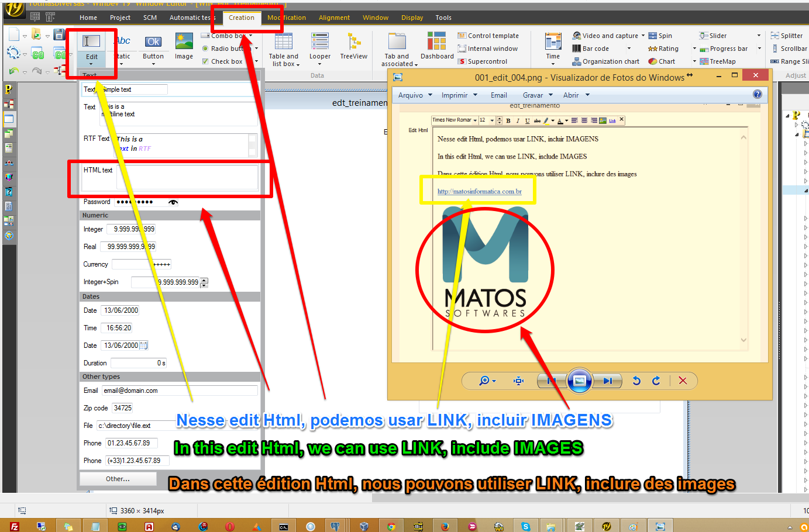Switch to the Alignment tab
The image size is (809, 532).
[334, 18]
